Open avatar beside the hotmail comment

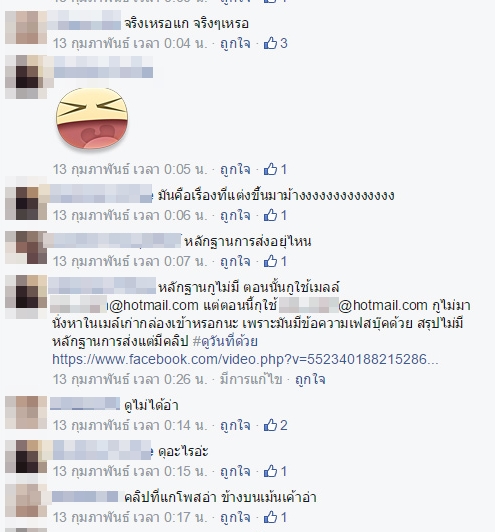[x=26, y=296]
